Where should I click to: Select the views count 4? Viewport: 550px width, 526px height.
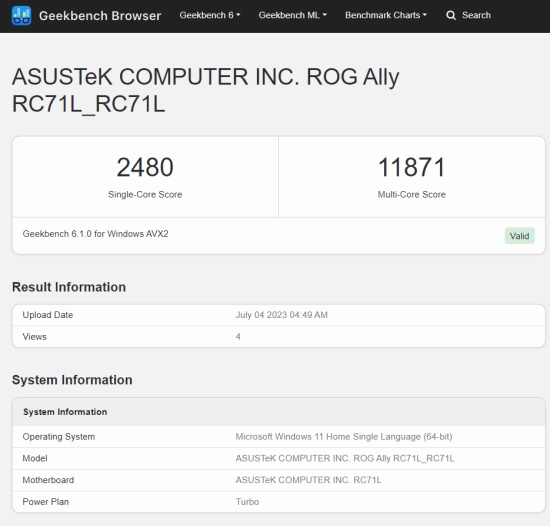pyautogui.click(x=238, y=337)
